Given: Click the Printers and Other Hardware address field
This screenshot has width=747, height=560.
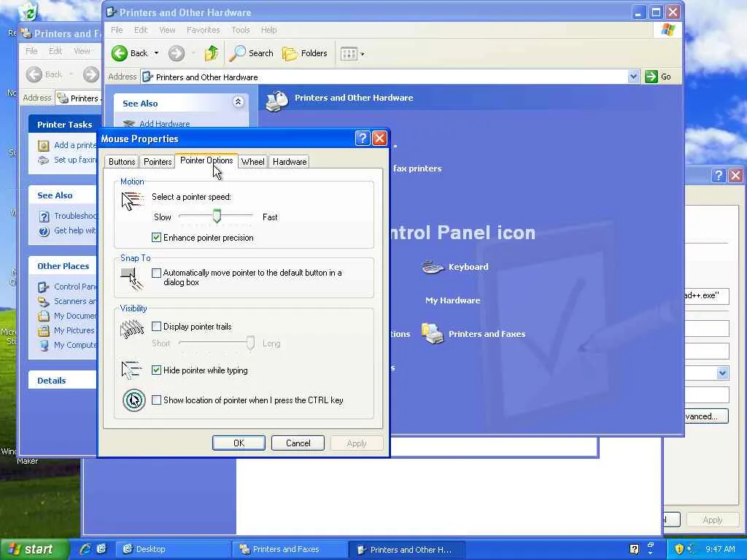Looking at the screenshot, I should point(384,77).
